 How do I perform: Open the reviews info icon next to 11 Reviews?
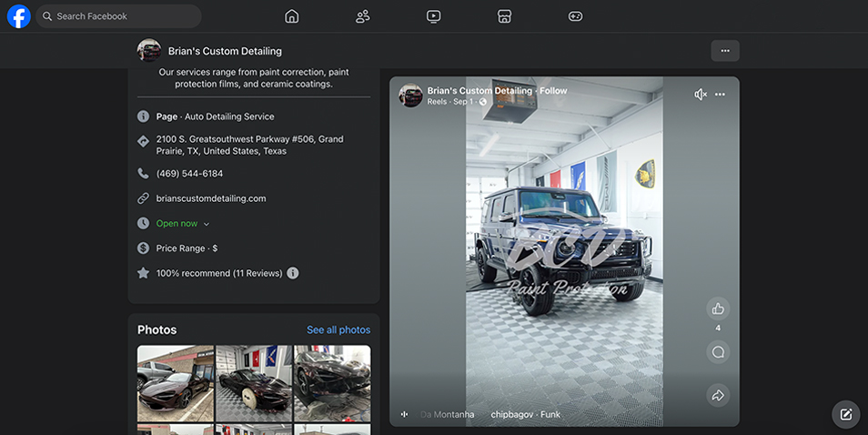(292, 273)
